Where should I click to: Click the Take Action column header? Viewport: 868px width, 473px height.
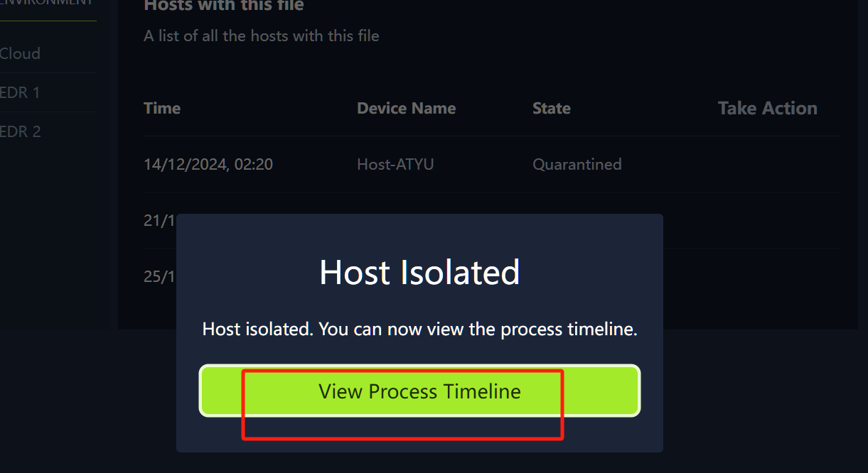(x=767, y=109)
